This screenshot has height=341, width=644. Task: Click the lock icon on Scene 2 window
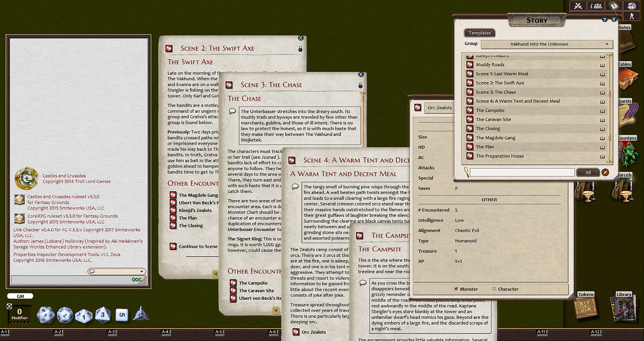click(x=300, y=49)
